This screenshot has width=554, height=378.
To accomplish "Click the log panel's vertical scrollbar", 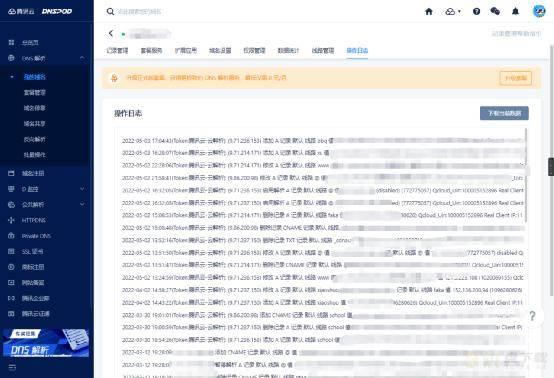I will click(526, 175).
